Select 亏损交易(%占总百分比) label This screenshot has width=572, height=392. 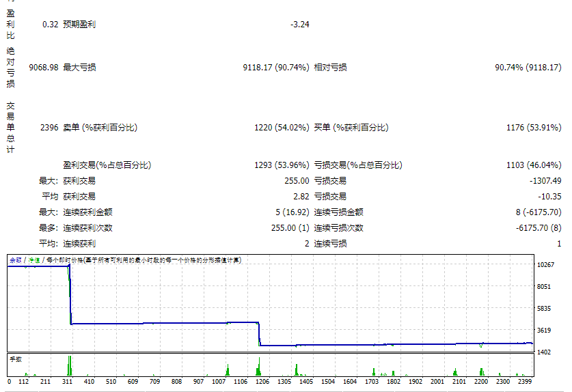pyautogui.click(x=357, y=165)
